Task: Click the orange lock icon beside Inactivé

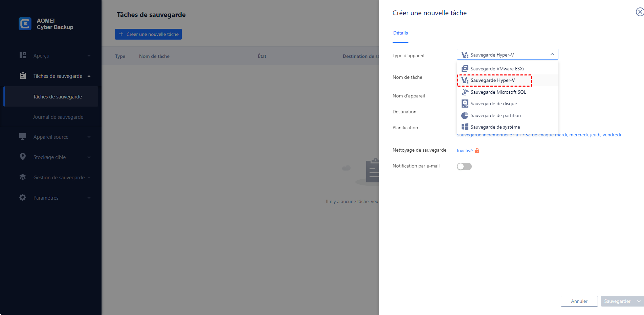Action: click(x=477, y=151)
